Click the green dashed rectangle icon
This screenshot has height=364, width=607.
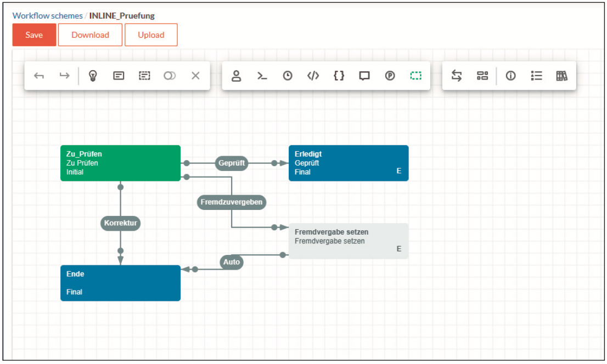[416, 76]
